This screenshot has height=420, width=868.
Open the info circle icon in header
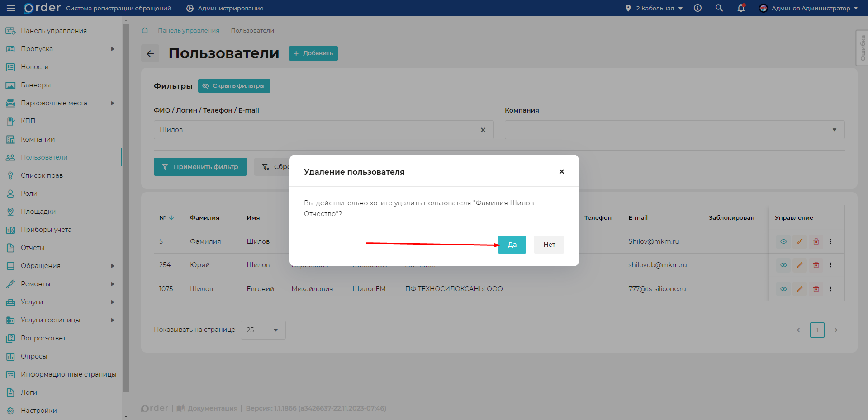pyautogui.click(x=697, y=8)
